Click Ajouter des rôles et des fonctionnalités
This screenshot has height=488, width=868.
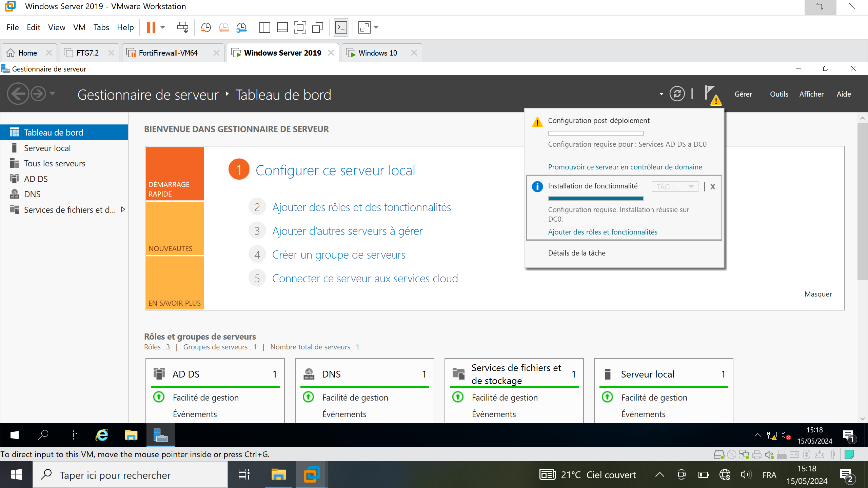pos(362,207)
